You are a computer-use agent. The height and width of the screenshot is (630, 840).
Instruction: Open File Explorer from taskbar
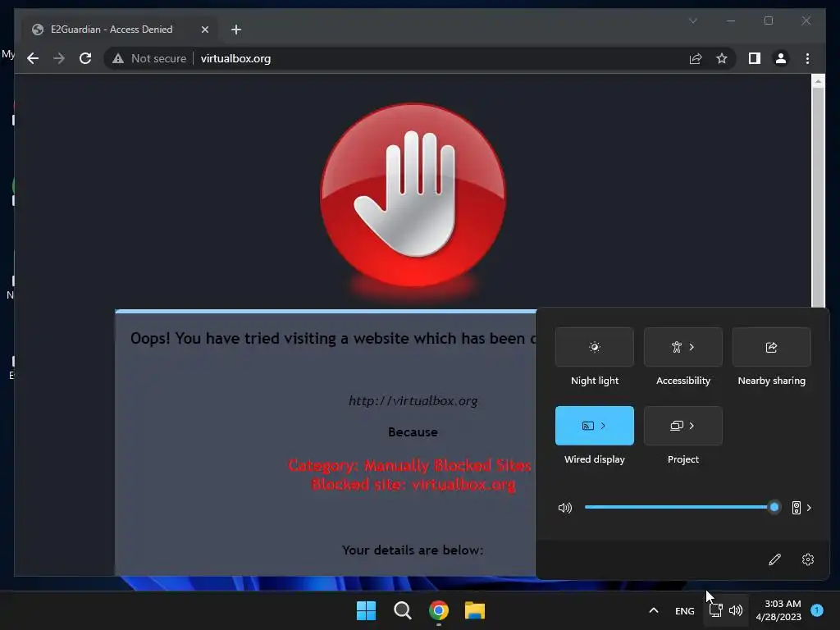[x=475, y=610]
